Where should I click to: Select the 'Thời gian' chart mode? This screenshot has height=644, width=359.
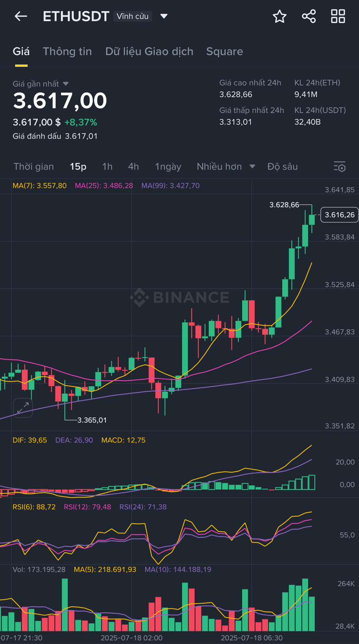pyautogui.click(x=34, y=166)
